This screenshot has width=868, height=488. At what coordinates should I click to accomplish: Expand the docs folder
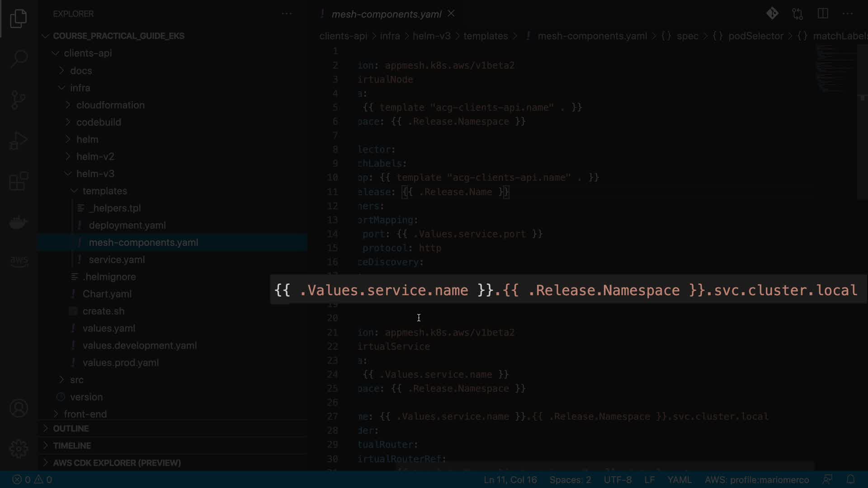point(81,70)
